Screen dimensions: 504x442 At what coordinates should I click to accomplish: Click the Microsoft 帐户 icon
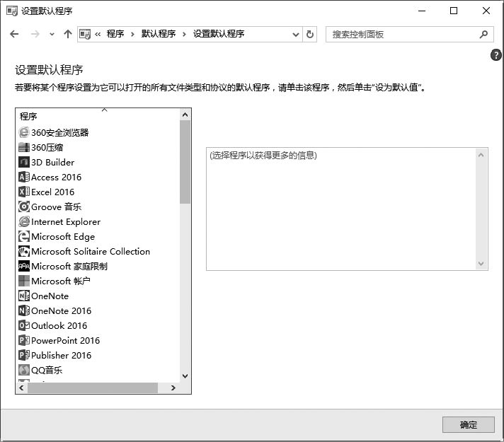tap(24, 281)
